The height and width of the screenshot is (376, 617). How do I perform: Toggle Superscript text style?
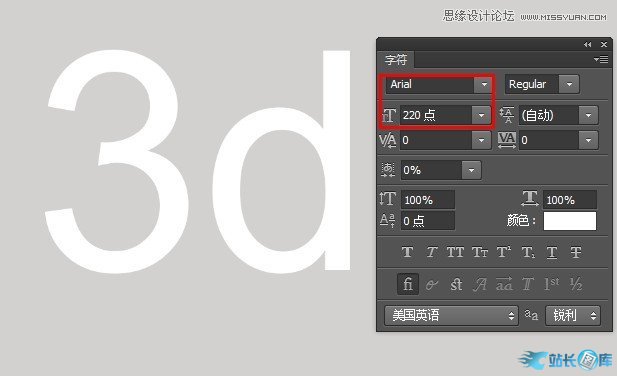click(504, 252)
